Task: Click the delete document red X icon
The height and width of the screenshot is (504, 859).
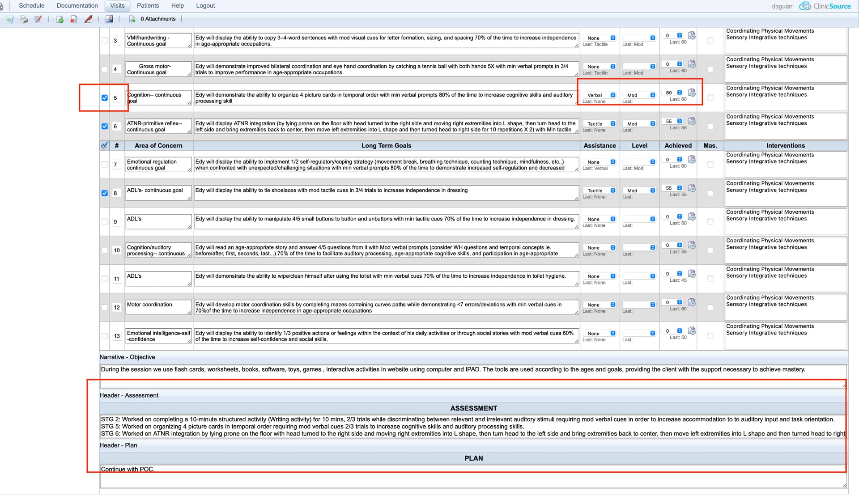Action: [x=74, y=19]
